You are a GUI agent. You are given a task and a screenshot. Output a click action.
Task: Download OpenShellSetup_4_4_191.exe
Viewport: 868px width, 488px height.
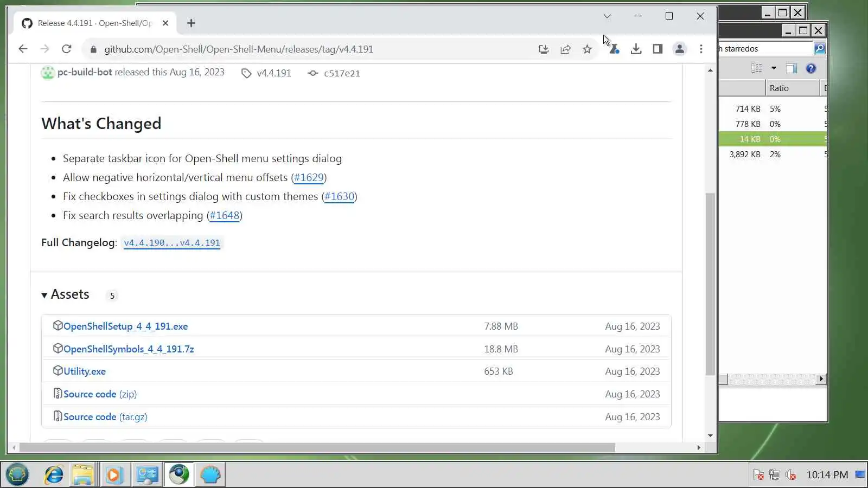click(x=126, y=326)
